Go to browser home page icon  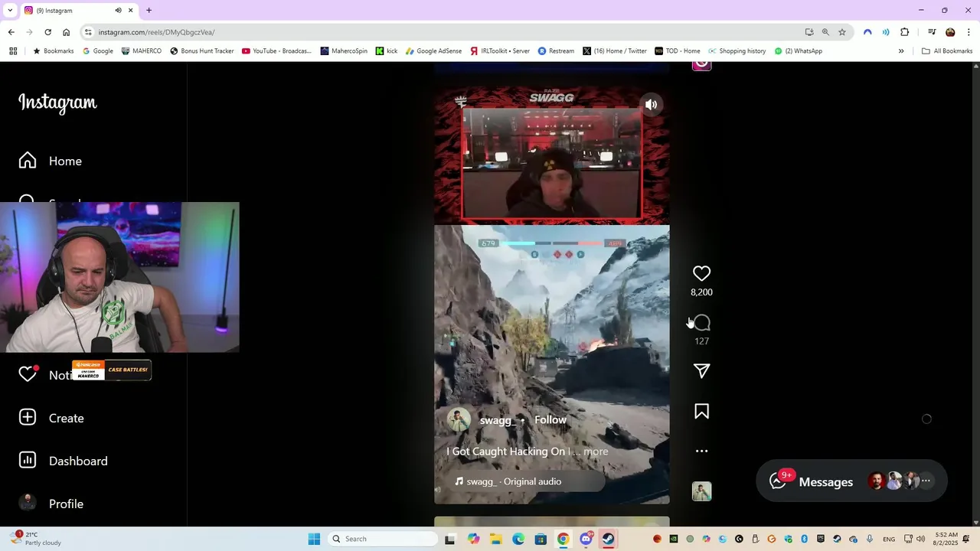[66, 32]
